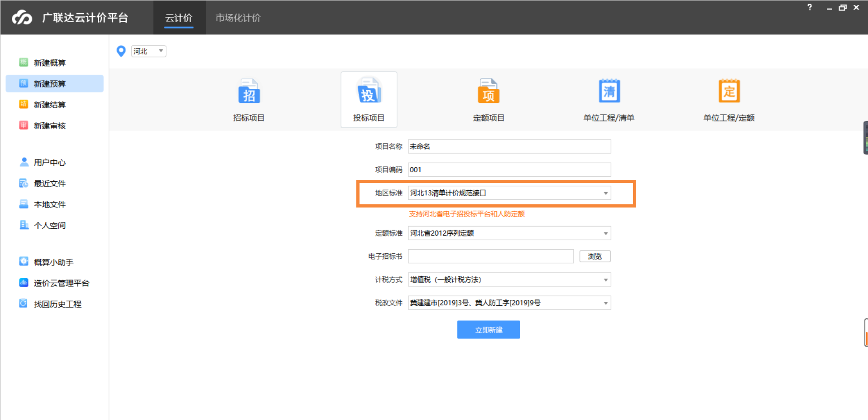This screenshot has width=868, height=420.
Task: Click the 项目名称 input field
Action: click(509, 146)
